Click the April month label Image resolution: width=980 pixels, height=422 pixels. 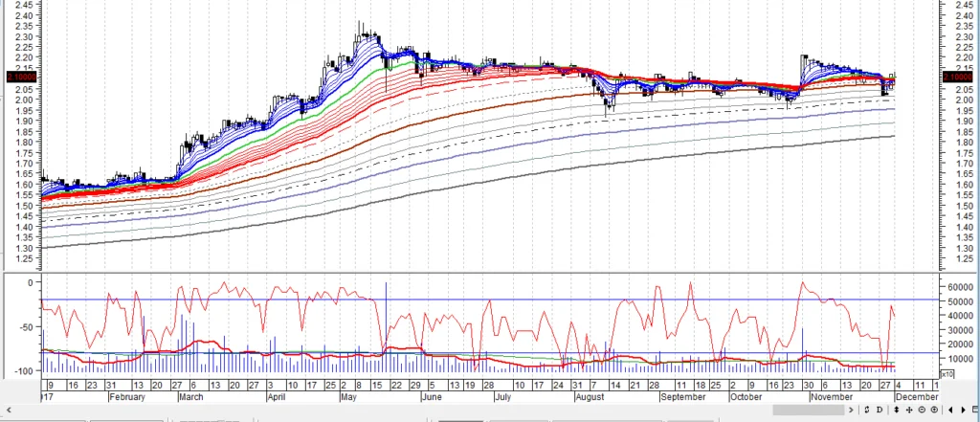coord(277,397)
